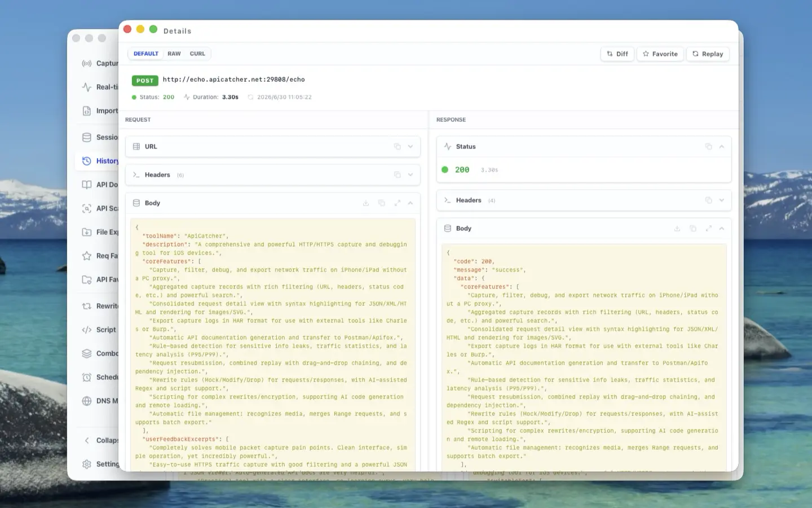The height and width of the screenshot is (508, 812).
Task: Click the response 200 status code
Action: tap(462, 169)
